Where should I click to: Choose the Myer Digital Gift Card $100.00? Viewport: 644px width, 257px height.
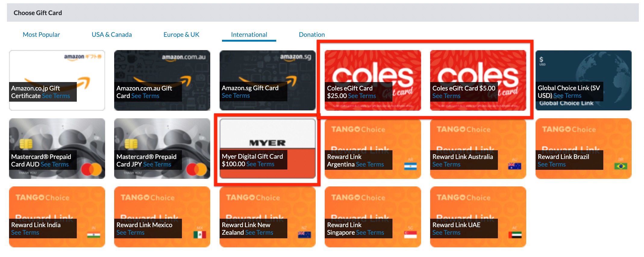point(267,148)
